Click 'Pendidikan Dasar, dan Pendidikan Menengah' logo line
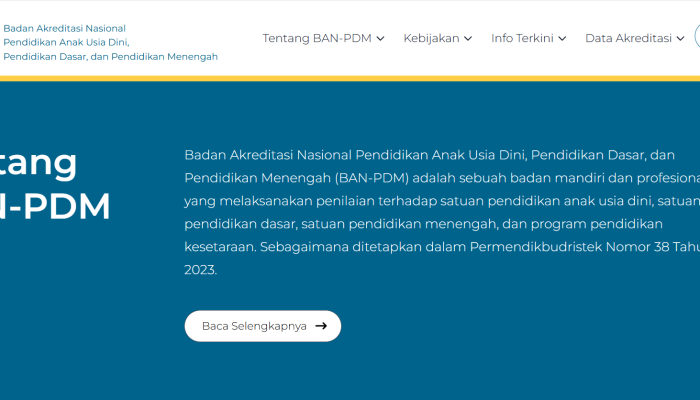Viewport: 700px width, 400px height. pyautogui.click(x=110, y=56)
